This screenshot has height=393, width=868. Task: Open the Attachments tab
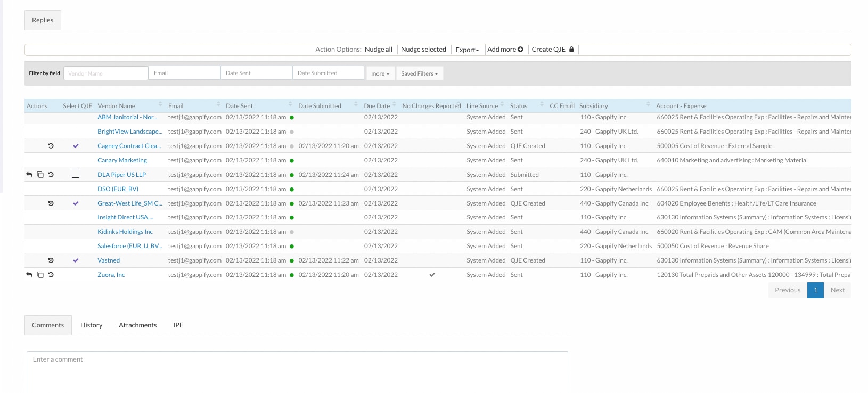coord(137,325)
